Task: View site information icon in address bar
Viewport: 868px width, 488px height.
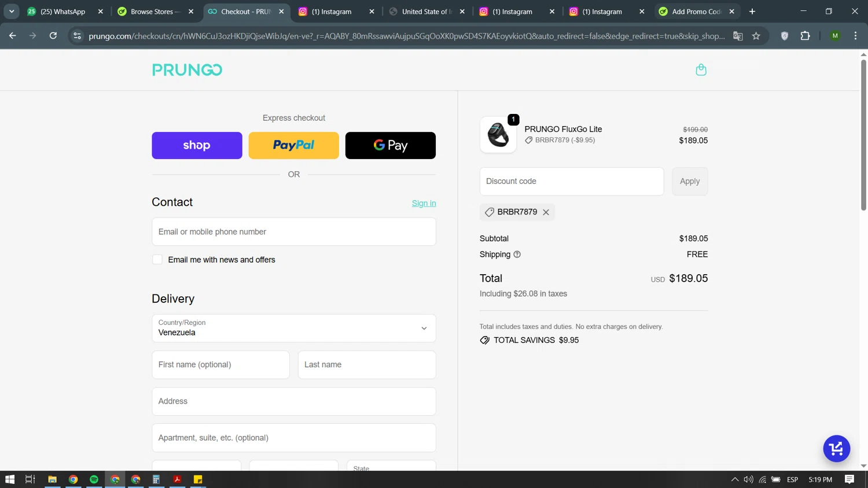Action: 77,36
